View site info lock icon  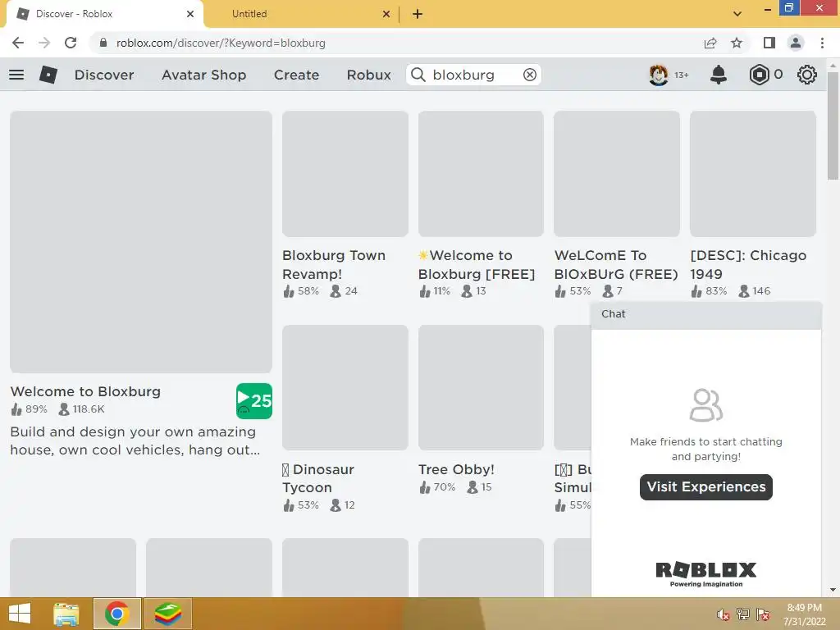[x=103, y=43]
